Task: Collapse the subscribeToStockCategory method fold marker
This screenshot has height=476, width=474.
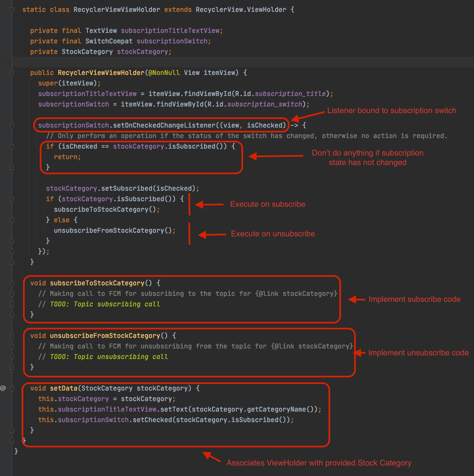Action: click(x=12, y=283)
